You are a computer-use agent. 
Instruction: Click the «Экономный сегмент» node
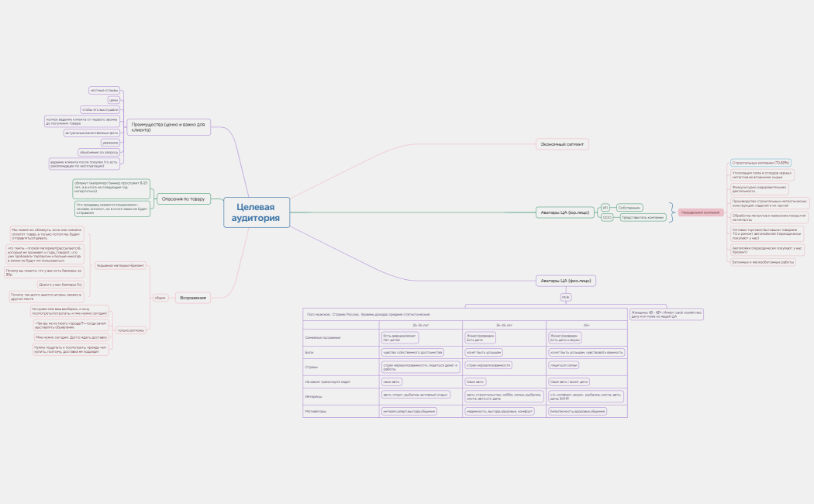click(x=563, y=144)
